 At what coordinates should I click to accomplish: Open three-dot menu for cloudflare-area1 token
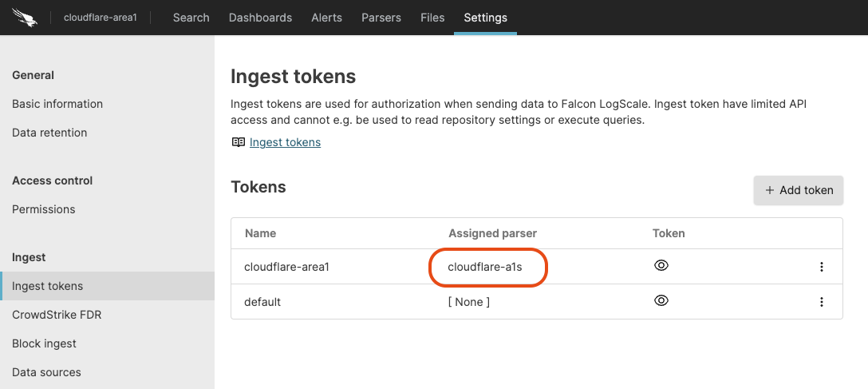pos(822,267)
